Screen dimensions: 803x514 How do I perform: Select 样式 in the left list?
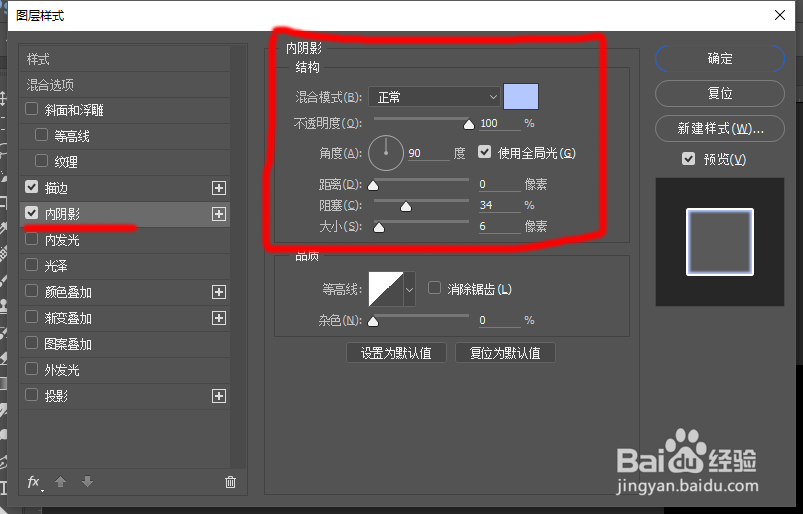(125, 59)
